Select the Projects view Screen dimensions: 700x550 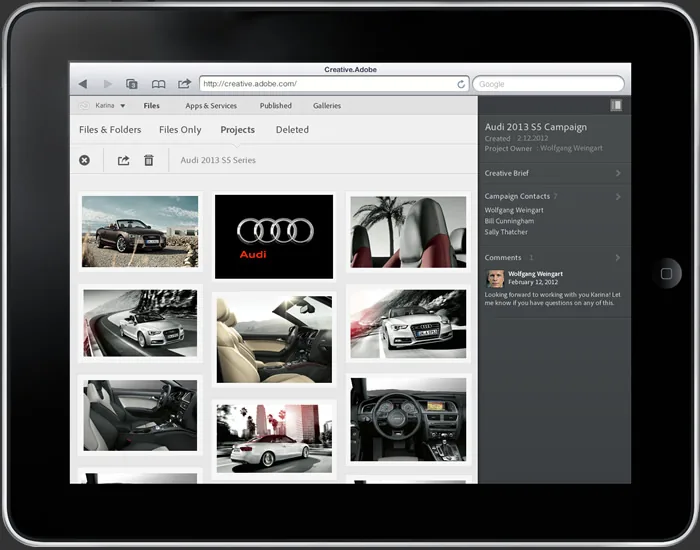click(238, 130)
